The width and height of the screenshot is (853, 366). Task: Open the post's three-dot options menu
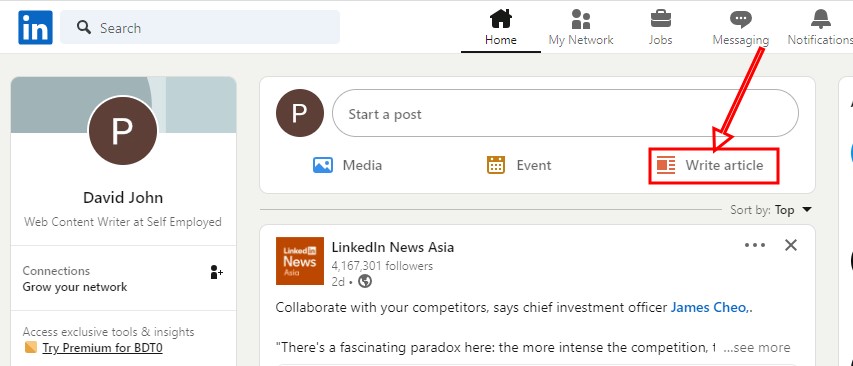point(755,245)
